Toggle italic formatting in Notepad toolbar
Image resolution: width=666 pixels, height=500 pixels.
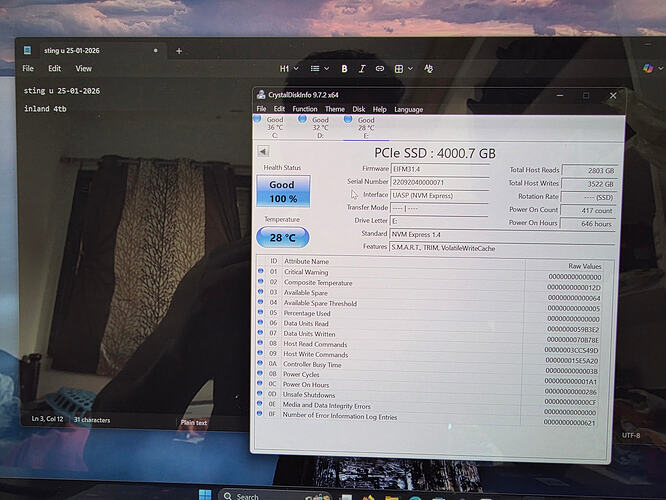click(x=362, y=69)
